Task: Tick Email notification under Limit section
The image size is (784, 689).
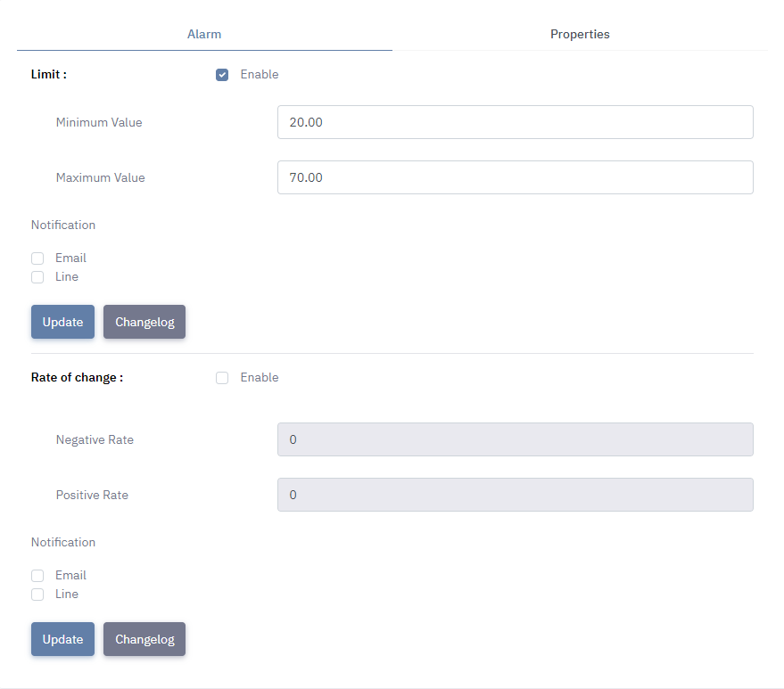Action: pyautogui.click(x=37, y=258)
